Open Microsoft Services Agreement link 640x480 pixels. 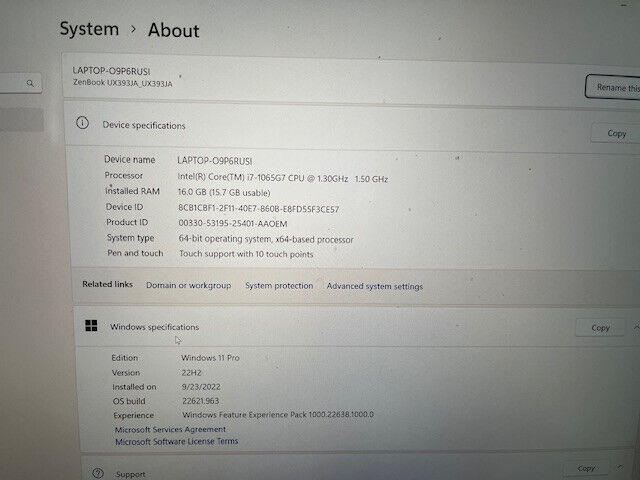pos(170,429)
